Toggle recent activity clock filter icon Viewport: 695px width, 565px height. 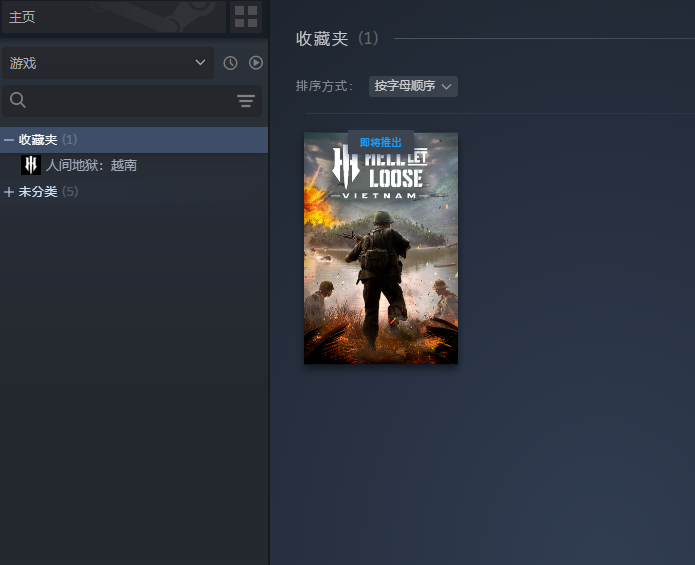coord(230,63)
